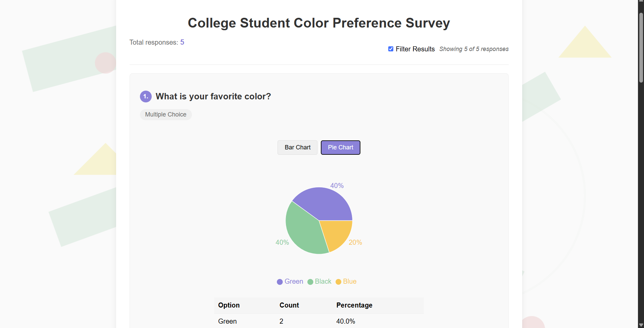Click the Filter Results label text
This screenshot has width=644, height=328.
415,49
